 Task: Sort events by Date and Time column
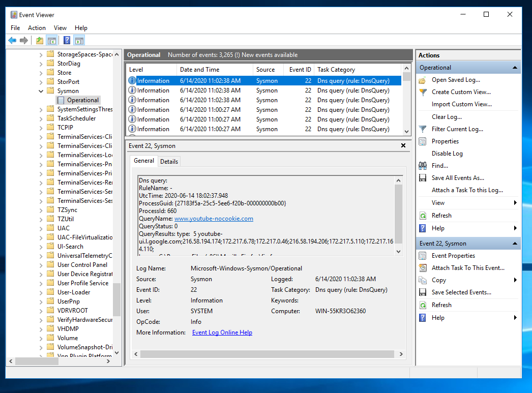[x=199, y=70]
